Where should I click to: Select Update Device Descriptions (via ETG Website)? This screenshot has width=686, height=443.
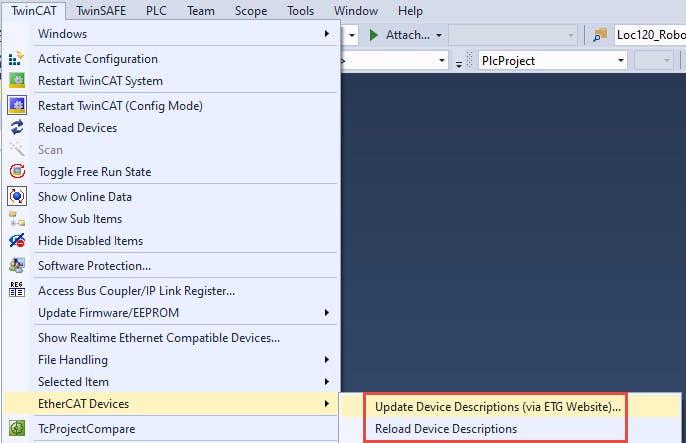pos(497,407)
